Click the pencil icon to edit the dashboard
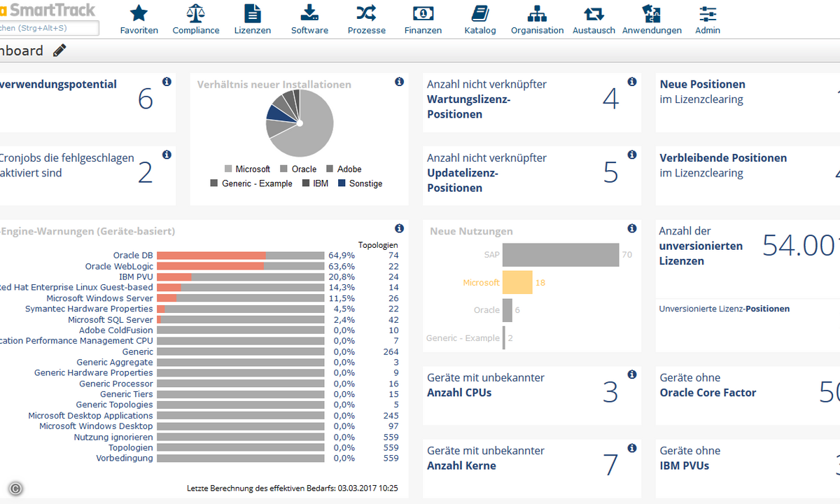The image size is (840, 504). coord(59,50)
